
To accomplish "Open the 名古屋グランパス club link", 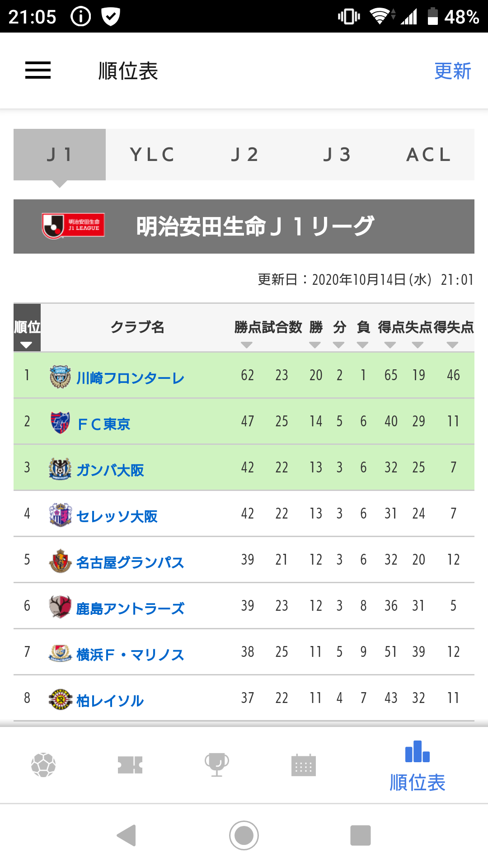I will (x=130, y=562).
